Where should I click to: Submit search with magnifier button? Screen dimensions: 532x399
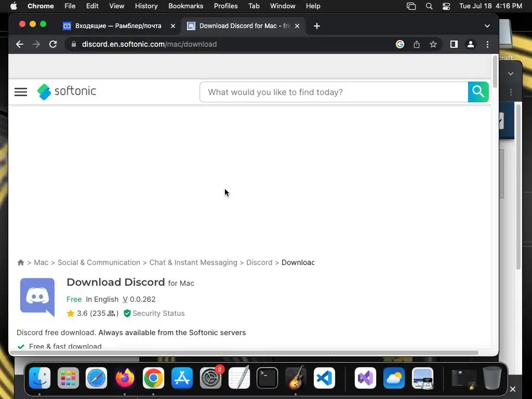[478, 92]
